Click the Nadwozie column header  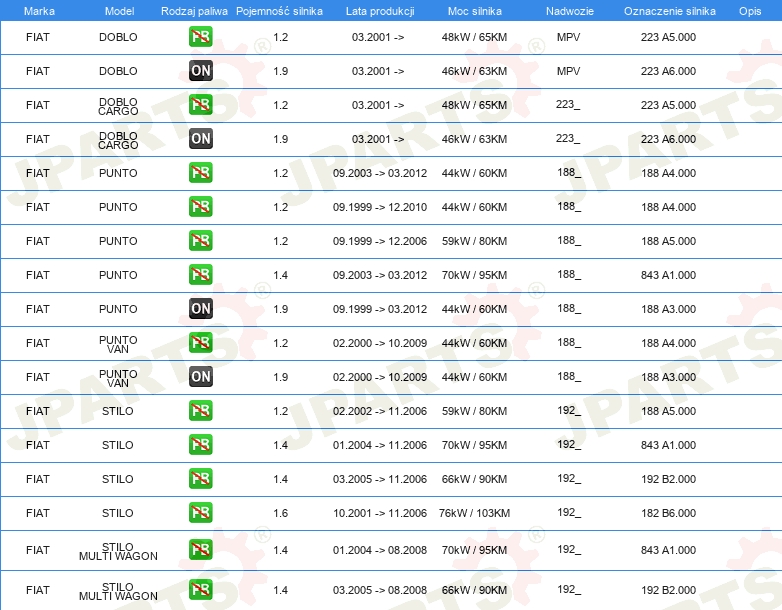[x=570, y=11]
